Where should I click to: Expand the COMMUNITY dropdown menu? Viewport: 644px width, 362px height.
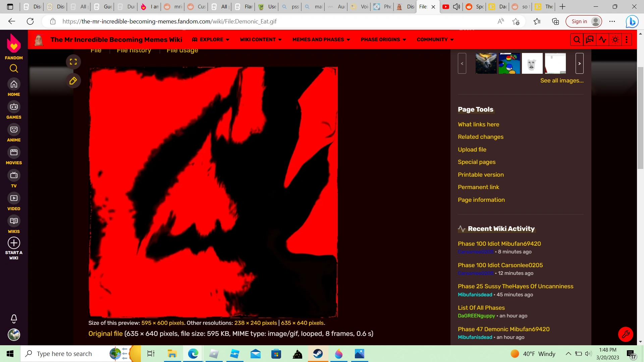tap(435, 40)
